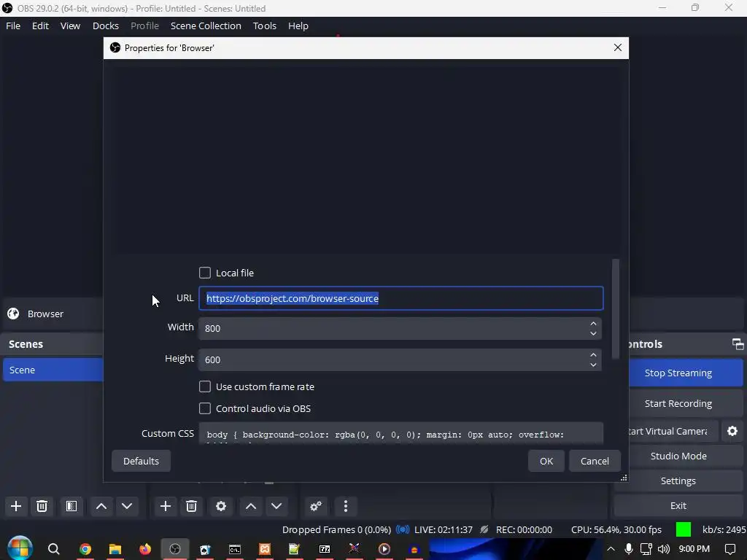Select 'Scene' in the Scenes list
The image size is (747, 560).
(53, 370)
